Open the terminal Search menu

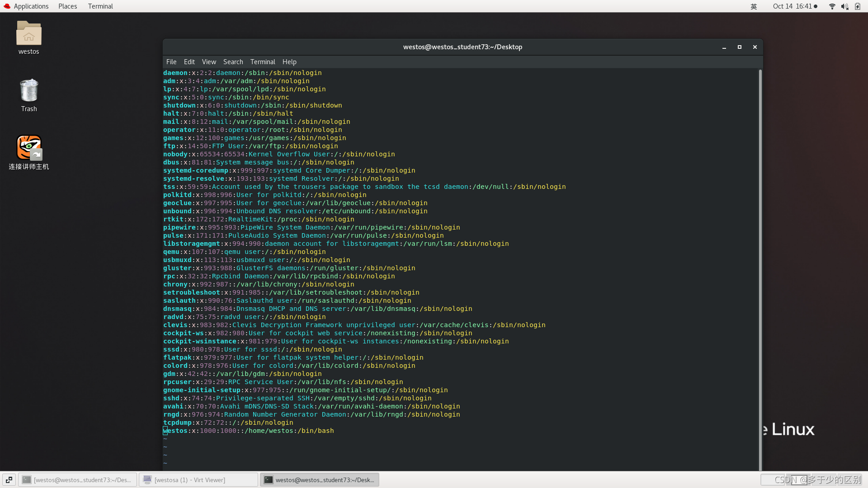point(233,62)
